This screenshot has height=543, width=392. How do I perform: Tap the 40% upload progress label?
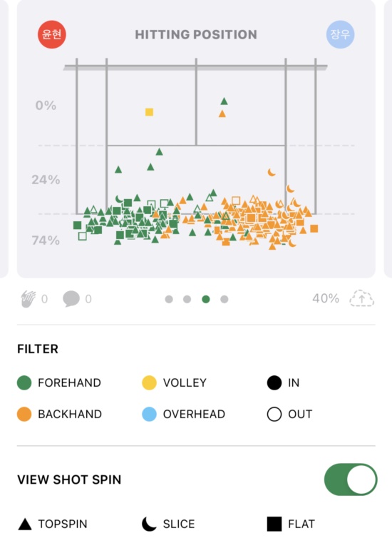point(326,298)
